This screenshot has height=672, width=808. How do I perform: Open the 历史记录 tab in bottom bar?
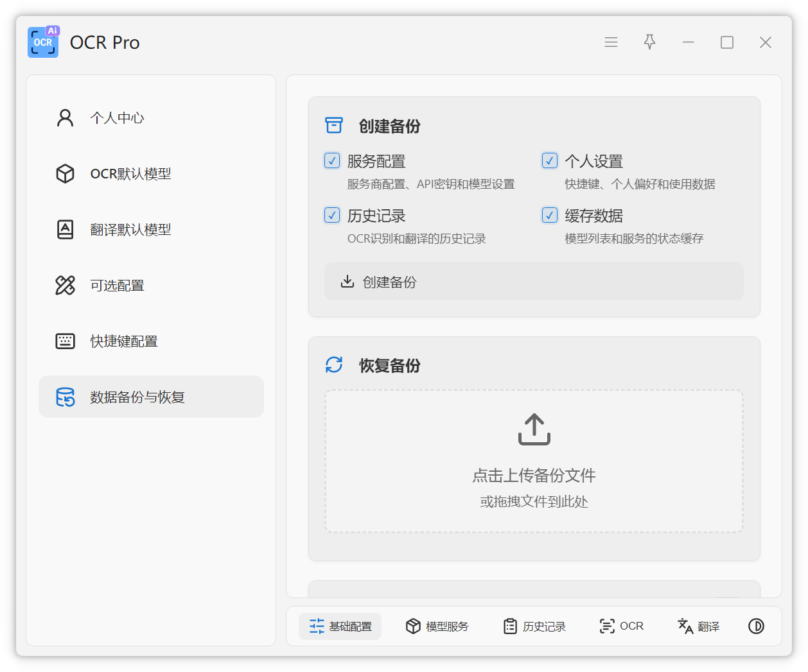click(x=534, y=626)
